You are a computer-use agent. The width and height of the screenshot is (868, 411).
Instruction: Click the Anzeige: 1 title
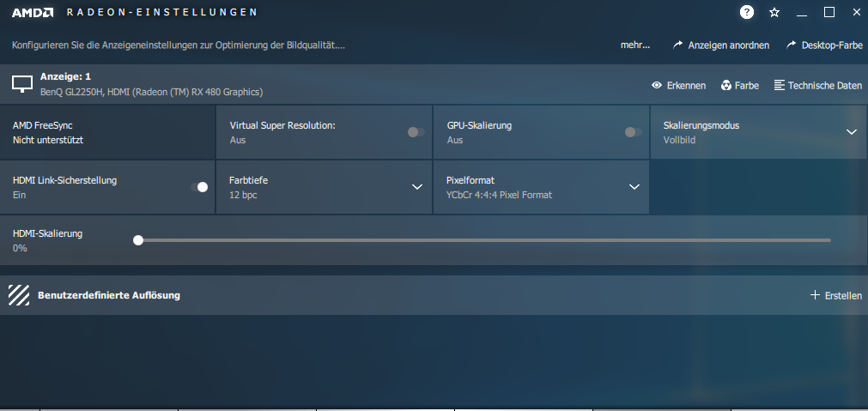pyautogui.click(x=65, y=76)
